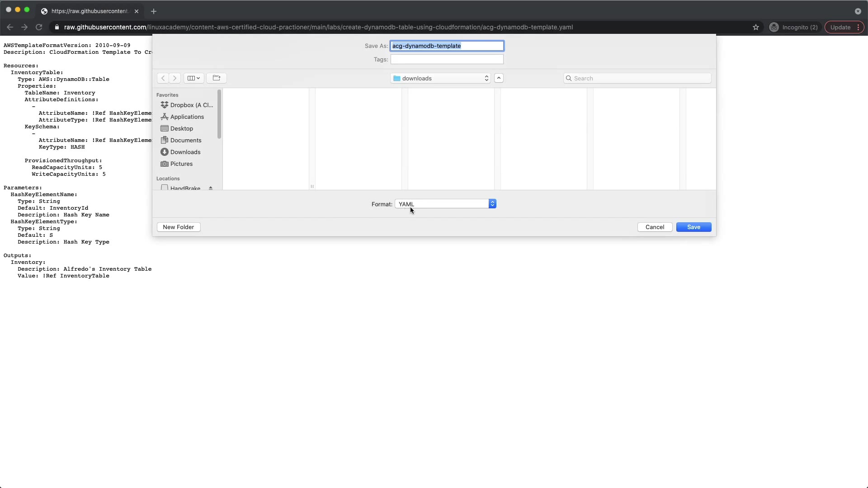Click the back arrow in save dialog
Viewport: 868px width, 488px height.
(x=163, y=78)
